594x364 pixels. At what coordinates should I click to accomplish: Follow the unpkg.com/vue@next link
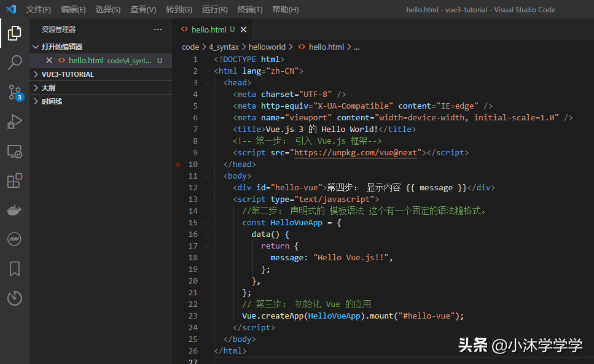tap(355, 152)
